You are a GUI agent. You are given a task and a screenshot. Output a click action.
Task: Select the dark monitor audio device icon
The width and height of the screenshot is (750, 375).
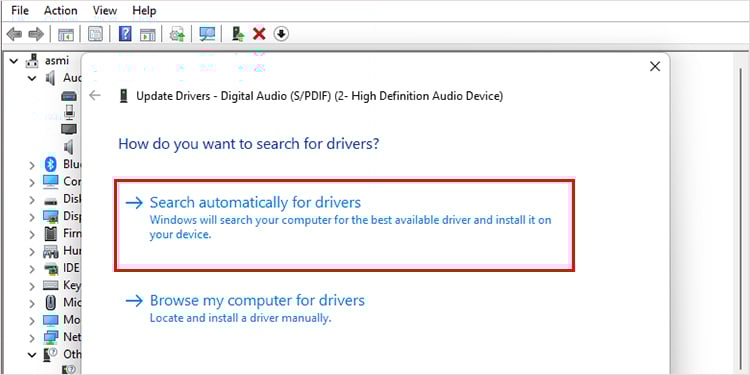(69, 129)
